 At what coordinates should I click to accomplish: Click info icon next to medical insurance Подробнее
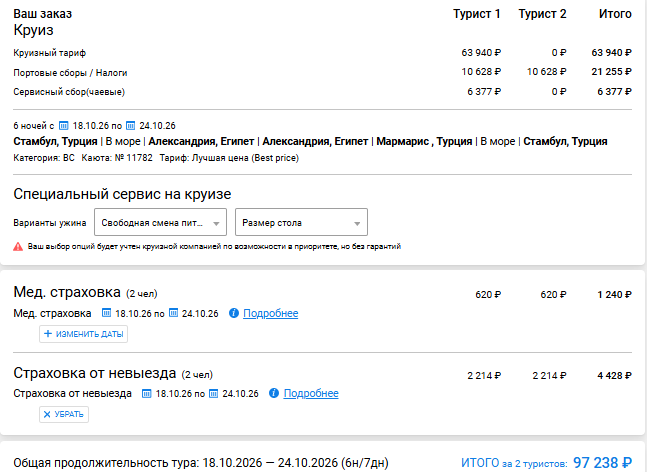[x=234, y=313]
